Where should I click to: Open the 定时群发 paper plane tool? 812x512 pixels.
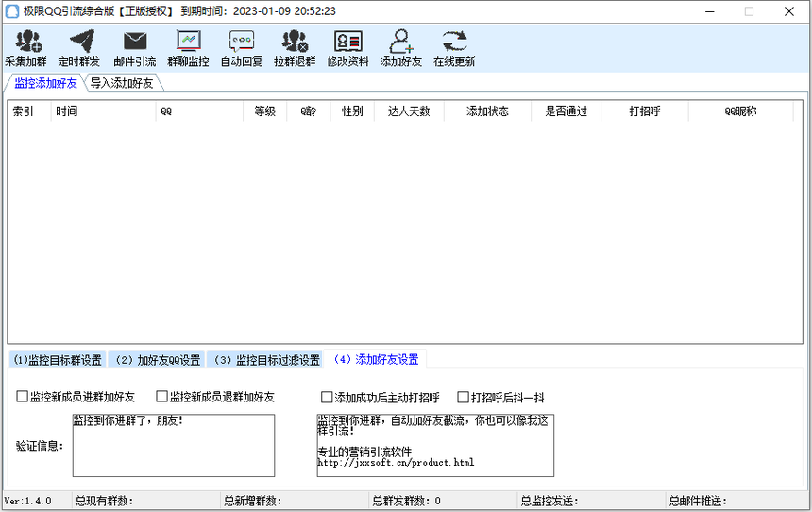point(78,48)
